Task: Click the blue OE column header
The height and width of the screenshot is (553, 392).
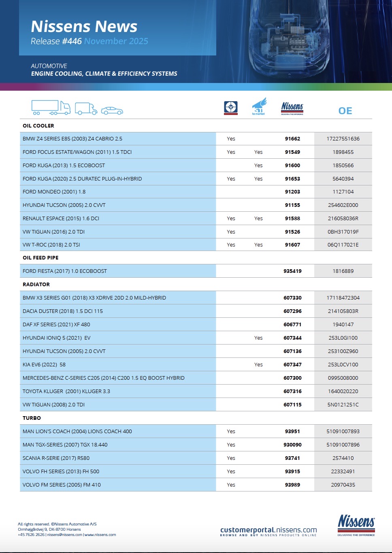Action: coord(345,111)
